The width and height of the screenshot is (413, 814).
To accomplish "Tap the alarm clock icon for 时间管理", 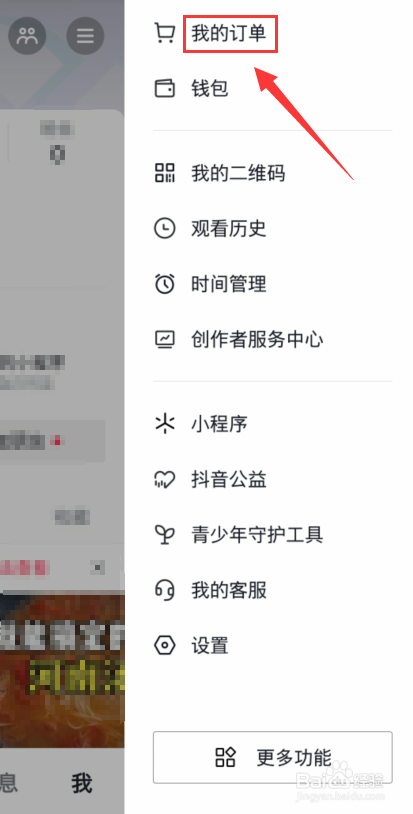I will [x=165, y=284].
